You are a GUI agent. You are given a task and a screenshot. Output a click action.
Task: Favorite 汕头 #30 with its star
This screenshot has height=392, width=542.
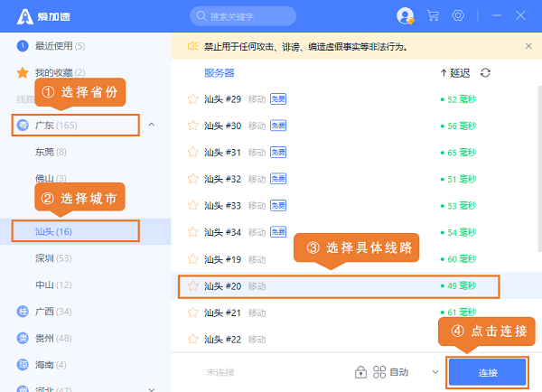click(x=193, y=126)
